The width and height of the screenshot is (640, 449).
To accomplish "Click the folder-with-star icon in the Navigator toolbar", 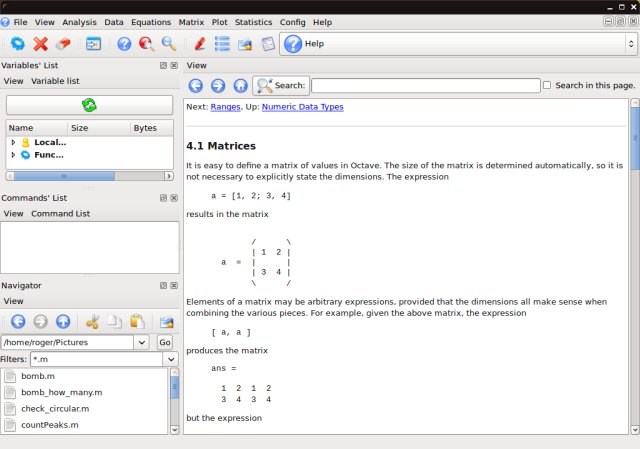I will (x=167, y=322).
